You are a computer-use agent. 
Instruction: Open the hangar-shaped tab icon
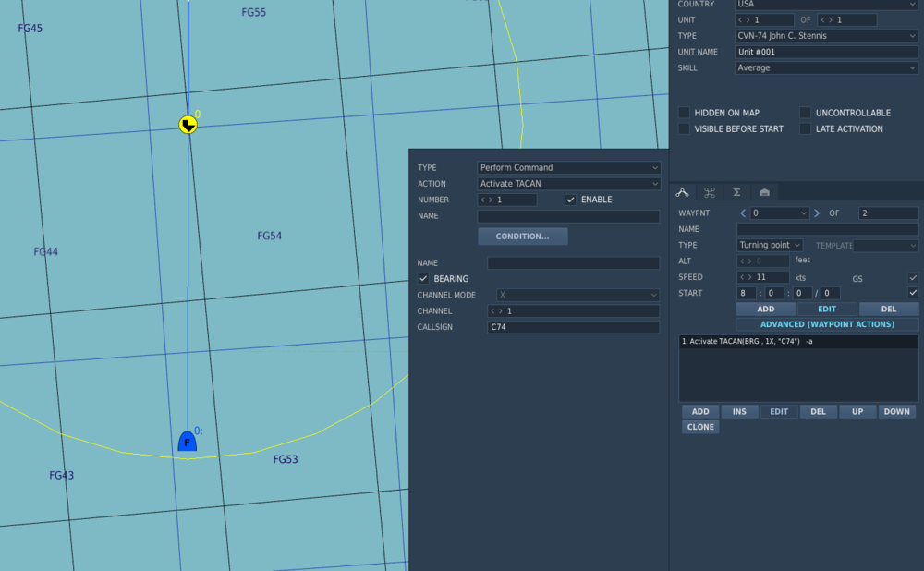coord(764,192)
